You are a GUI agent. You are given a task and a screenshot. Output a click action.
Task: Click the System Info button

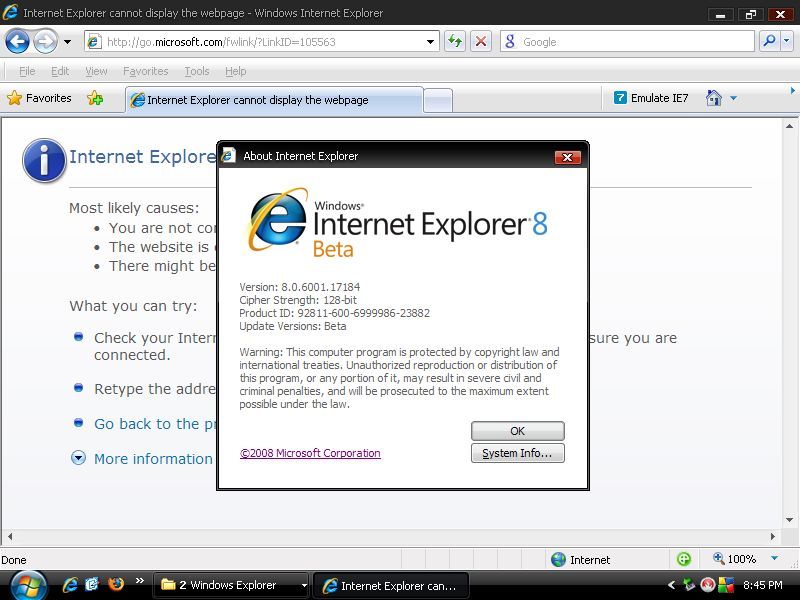point(517,453)
